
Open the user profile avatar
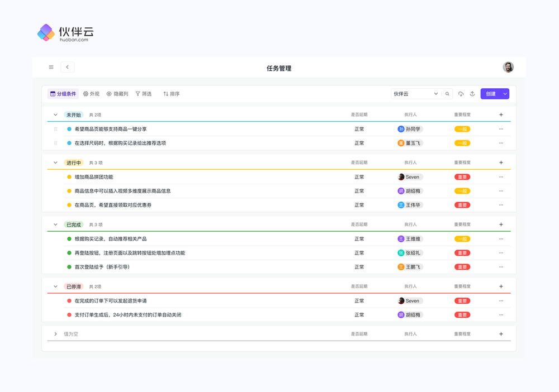pos(508,68)
